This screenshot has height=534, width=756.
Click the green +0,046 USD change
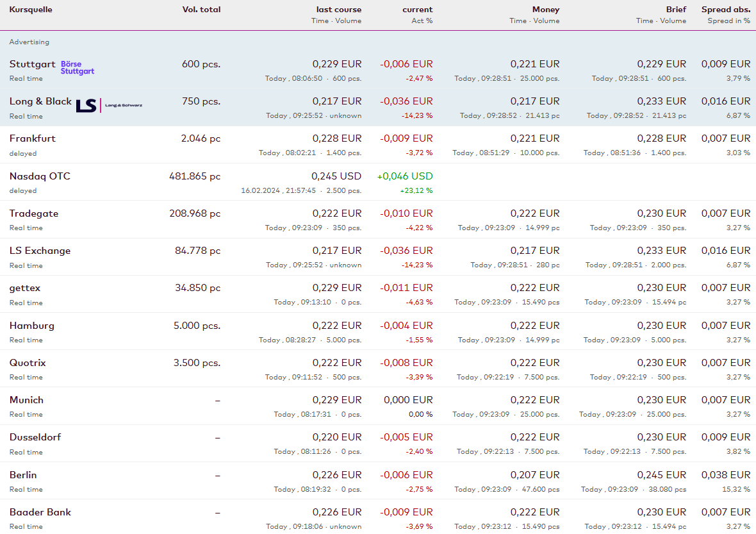pos(405,176)
